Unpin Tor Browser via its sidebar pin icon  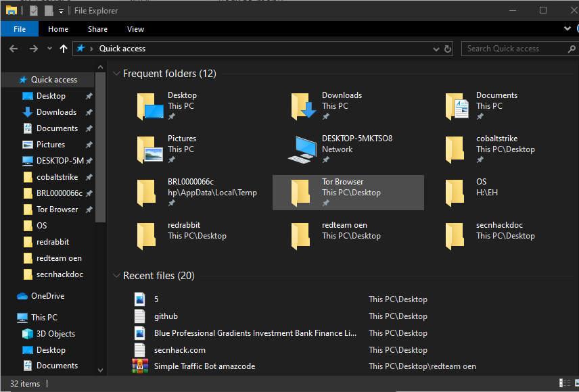click(x=89, y=210)
